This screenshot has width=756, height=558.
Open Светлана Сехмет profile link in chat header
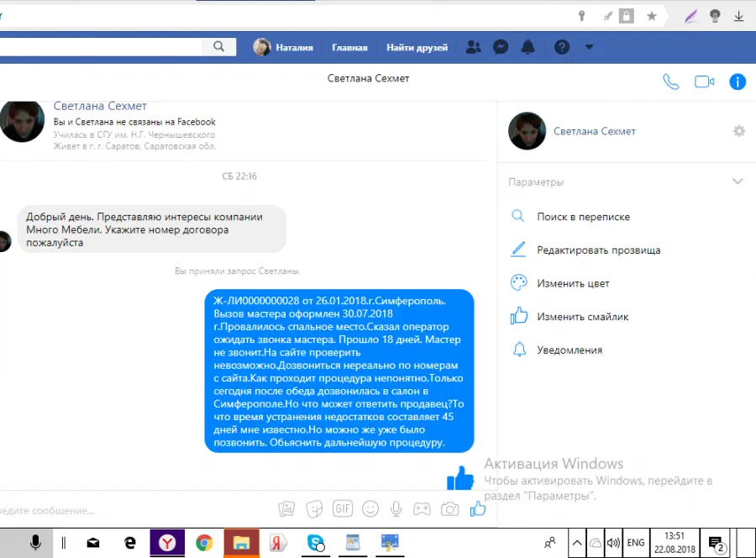[100, 106]
